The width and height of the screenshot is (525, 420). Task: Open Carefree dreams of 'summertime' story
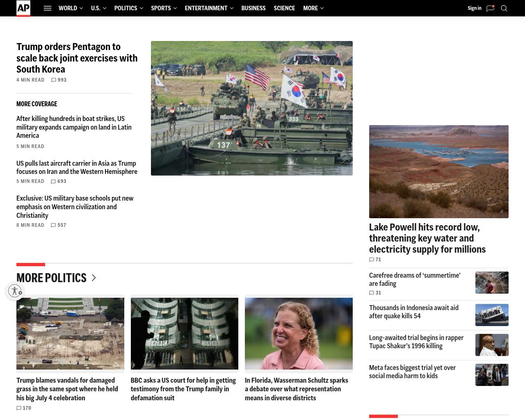click(x=415, y=279)
